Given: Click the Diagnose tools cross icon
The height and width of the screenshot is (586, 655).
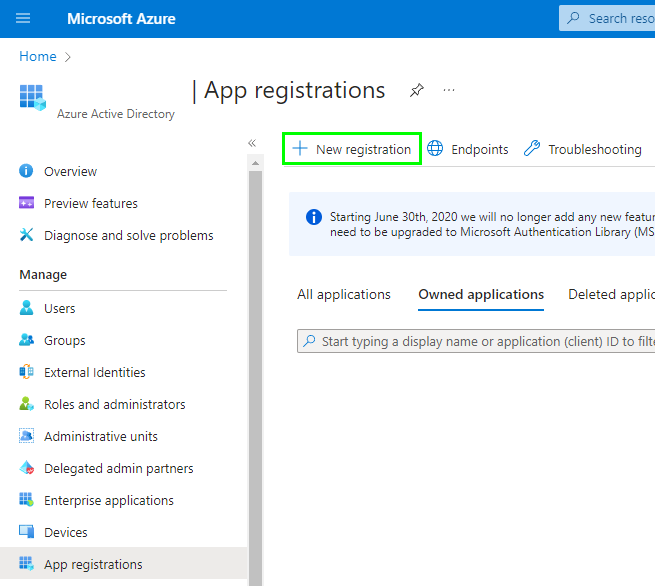Looking at the screenshot, I should coord(26,235).
